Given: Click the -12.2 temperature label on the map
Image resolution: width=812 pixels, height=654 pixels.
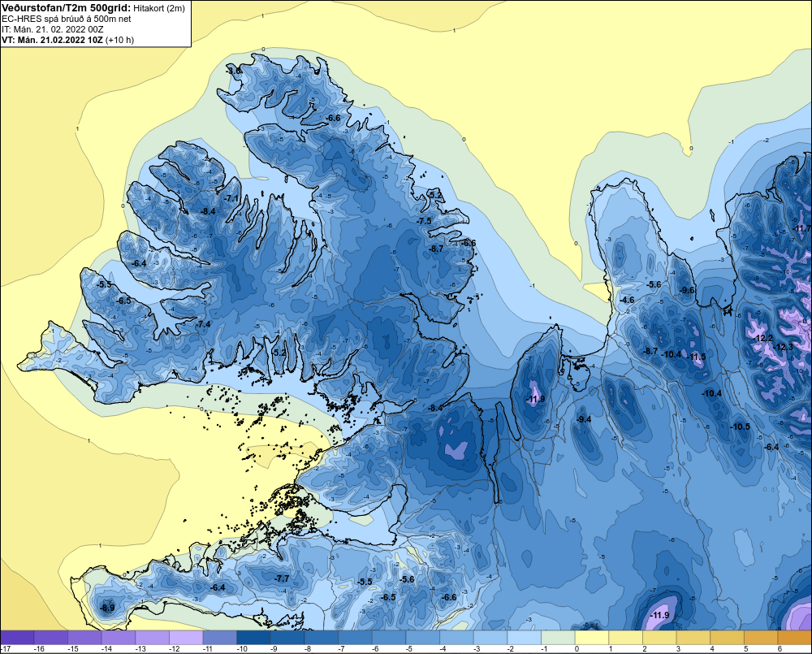Looking at the screenshot, I should 764,338.
